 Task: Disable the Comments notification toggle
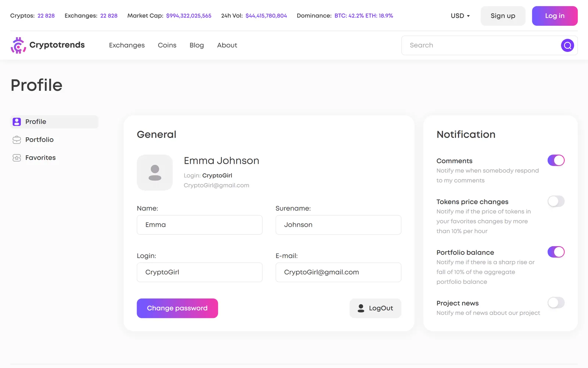(556, 160)
